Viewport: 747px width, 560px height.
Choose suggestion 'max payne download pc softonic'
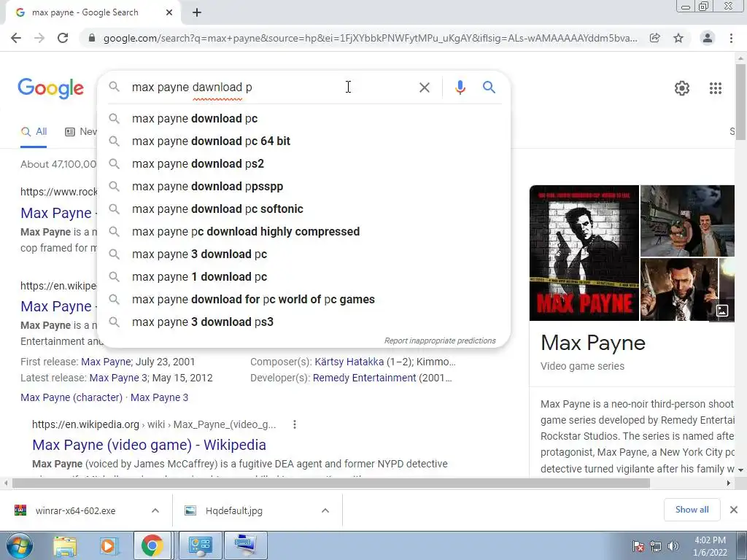(x=303, y=209)
